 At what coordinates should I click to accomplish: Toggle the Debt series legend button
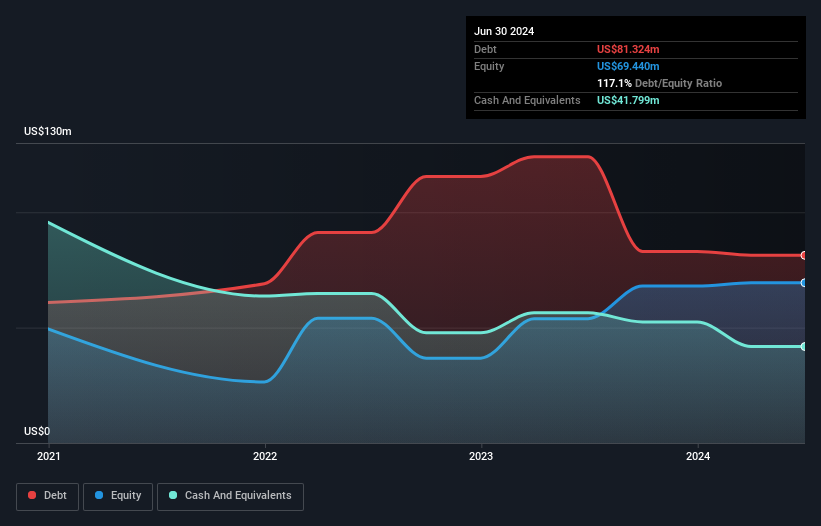[48, 496]
